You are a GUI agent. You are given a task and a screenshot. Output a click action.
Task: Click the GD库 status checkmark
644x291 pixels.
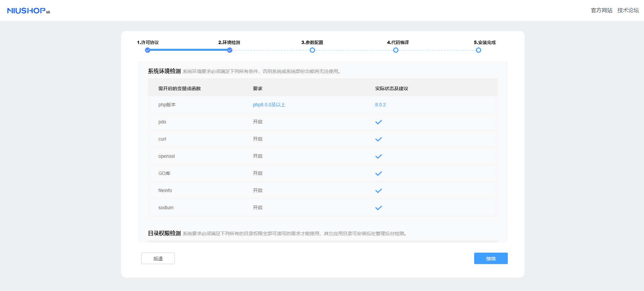coord(378,174)
